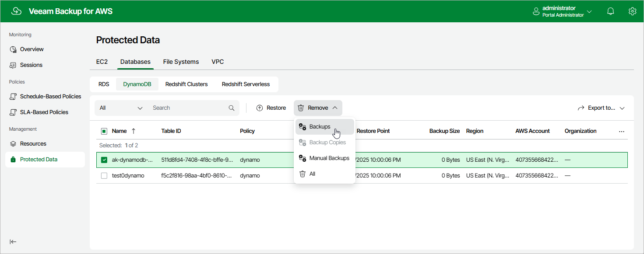
Task: Select the DynamoDB sub-tab
Action: tap(137, 84)
